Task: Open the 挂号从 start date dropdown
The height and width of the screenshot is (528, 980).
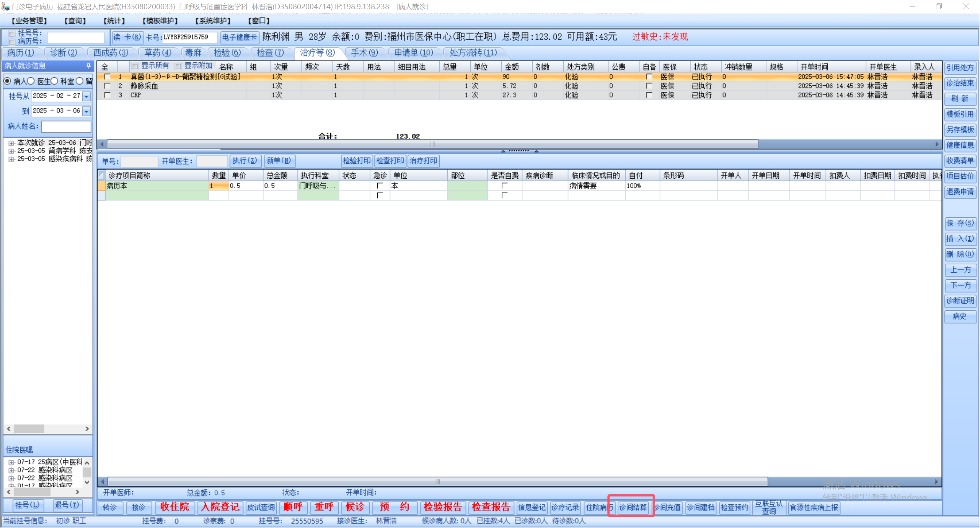Action: (x=87, y=96)
